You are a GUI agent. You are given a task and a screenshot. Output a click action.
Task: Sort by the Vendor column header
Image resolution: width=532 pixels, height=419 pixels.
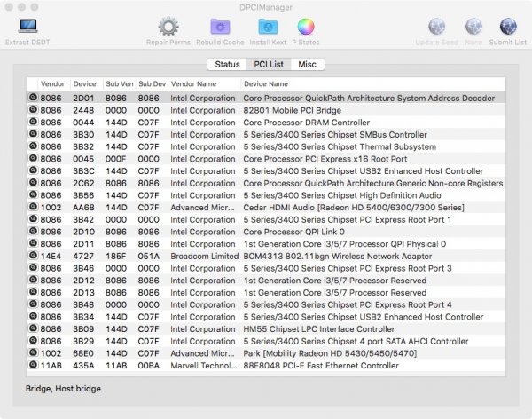click(52, 84)
